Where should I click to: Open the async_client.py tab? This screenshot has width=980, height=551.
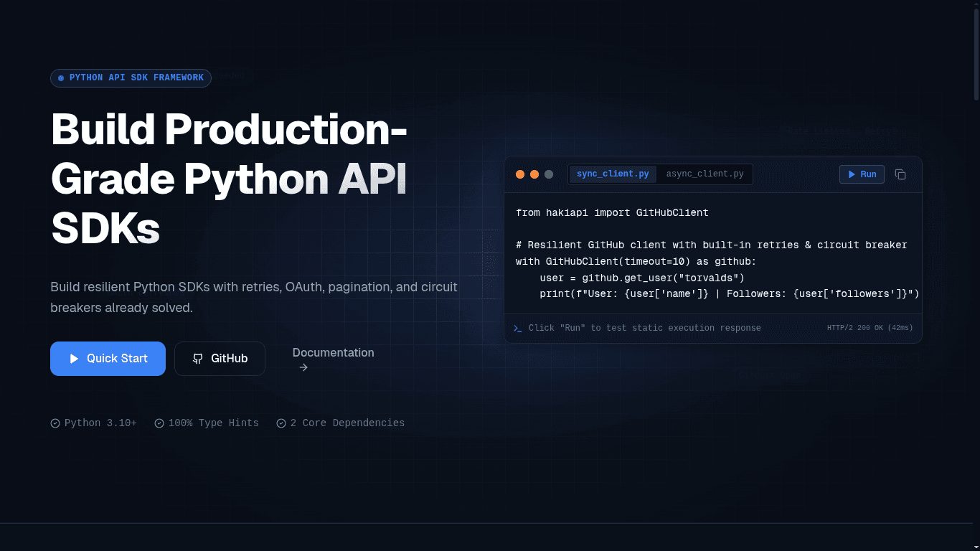click(x=705, y=174)
